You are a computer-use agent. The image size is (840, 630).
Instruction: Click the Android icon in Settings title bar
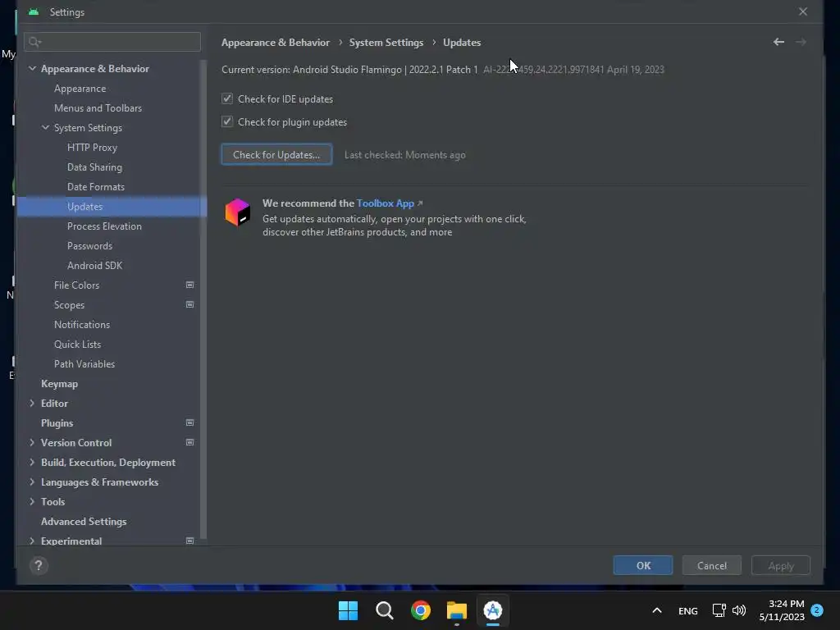coord(34,11)
